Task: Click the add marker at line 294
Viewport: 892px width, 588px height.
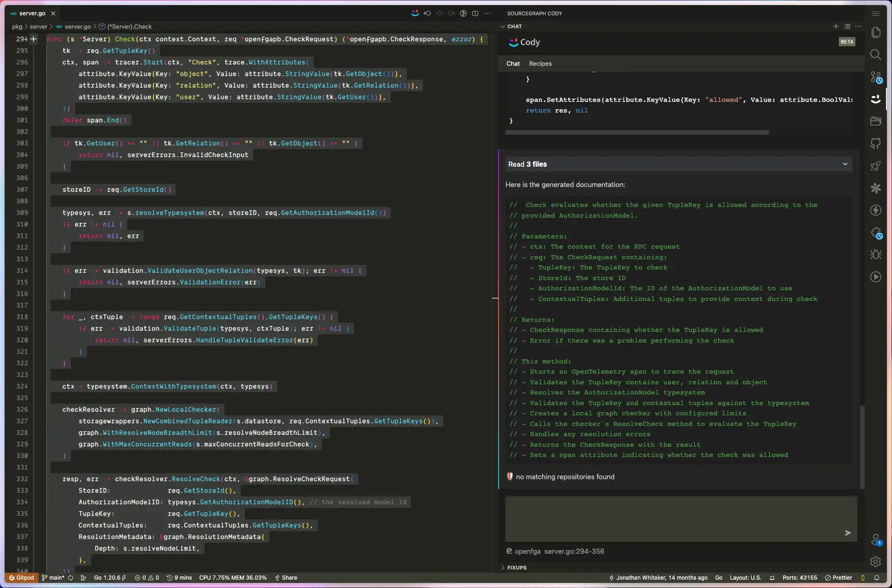Action: click(x=33, y=39)
